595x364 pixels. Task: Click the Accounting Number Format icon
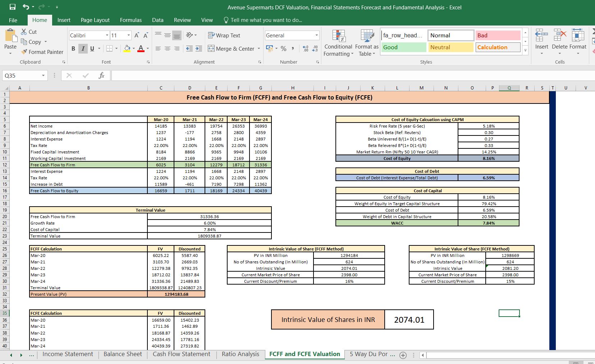(269, 49)
